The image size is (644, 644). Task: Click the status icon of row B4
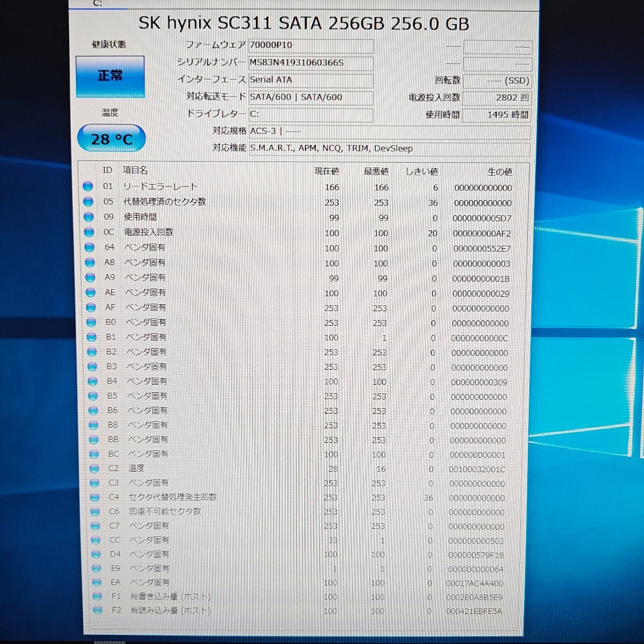[92, 382]
